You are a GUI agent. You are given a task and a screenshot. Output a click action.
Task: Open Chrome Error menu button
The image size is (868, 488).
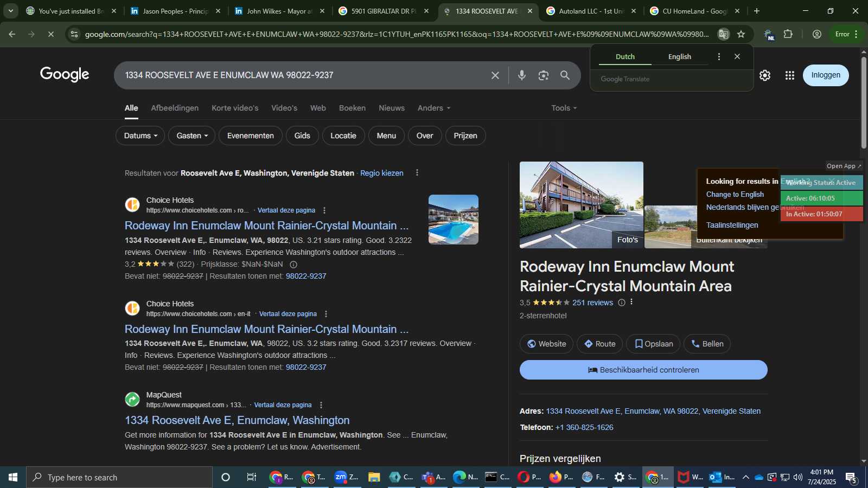pos(847,34)
